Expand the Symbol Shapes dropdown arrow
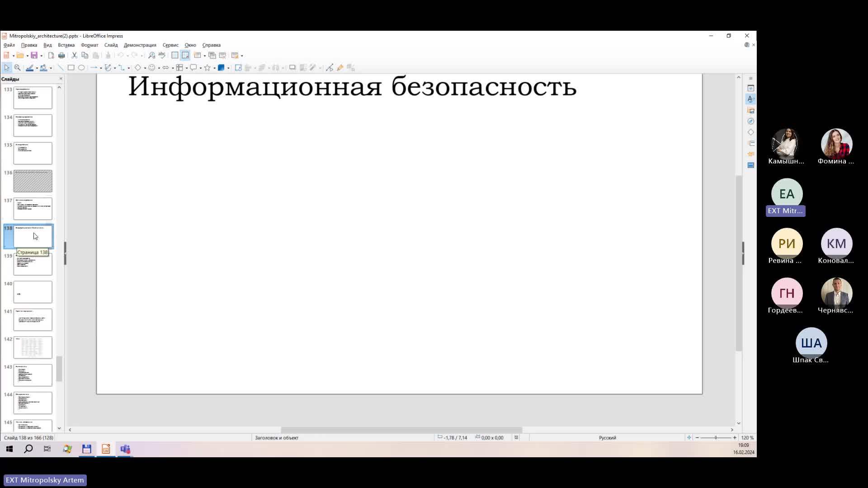 [x=159, y=68]
